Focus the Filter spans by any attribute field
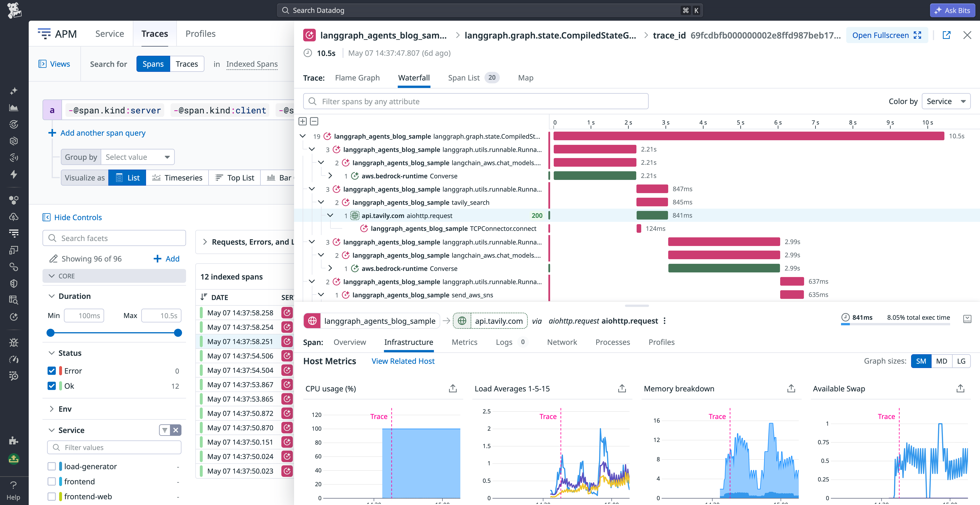980x505 pixels. tap(475, 101)
